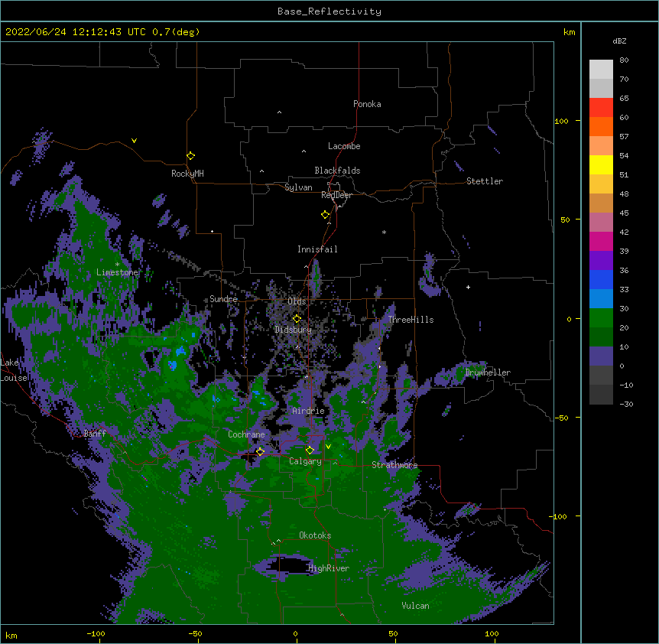Image resolution: width=659 pixels, height=644 pixels.
Task: Select the Sylvan label
Action: click(298, 187)
